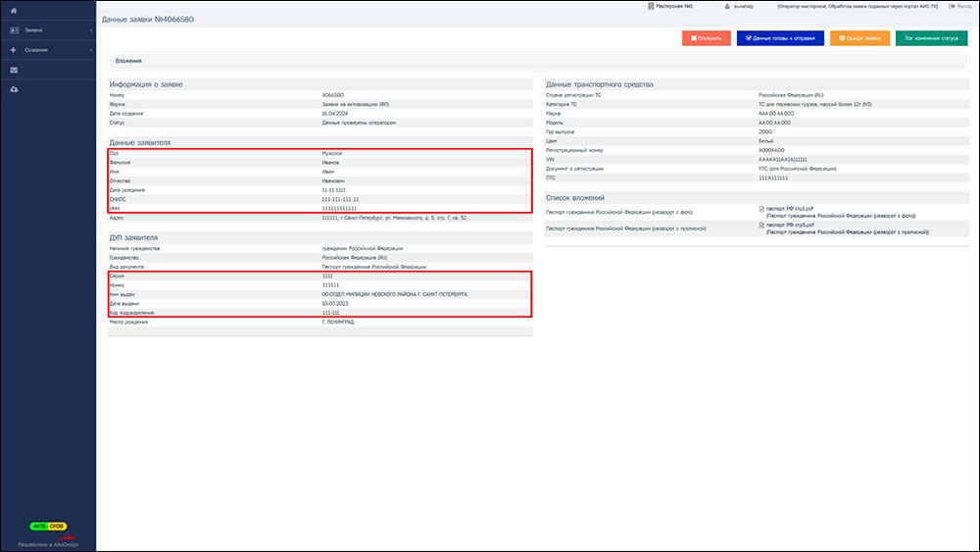
Task: Open the home icon in sidebar
Action: [x=14, y=10]
